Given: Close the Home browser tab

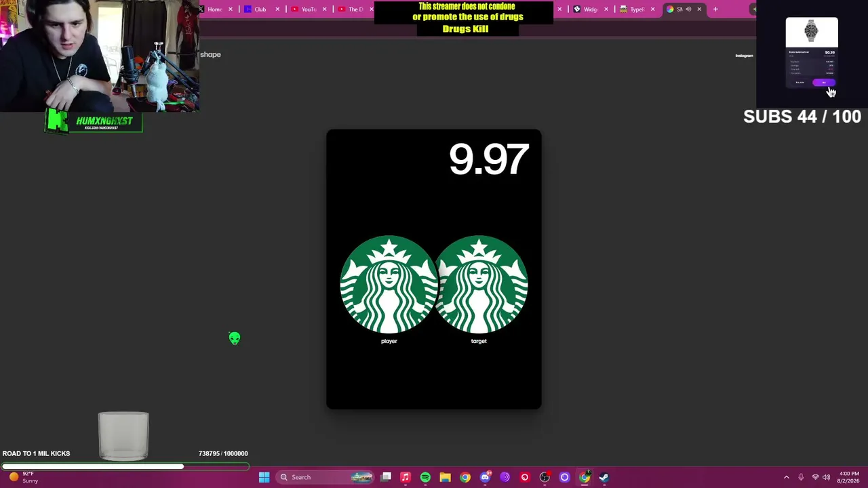Looking at the screenshot, I should tap(231, 9).
